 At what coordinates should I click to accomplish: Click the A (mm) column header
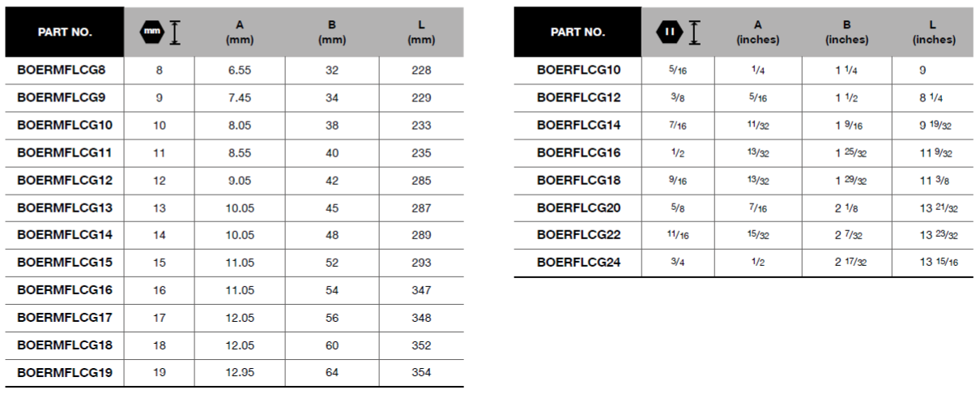click(x=240, y=32)
